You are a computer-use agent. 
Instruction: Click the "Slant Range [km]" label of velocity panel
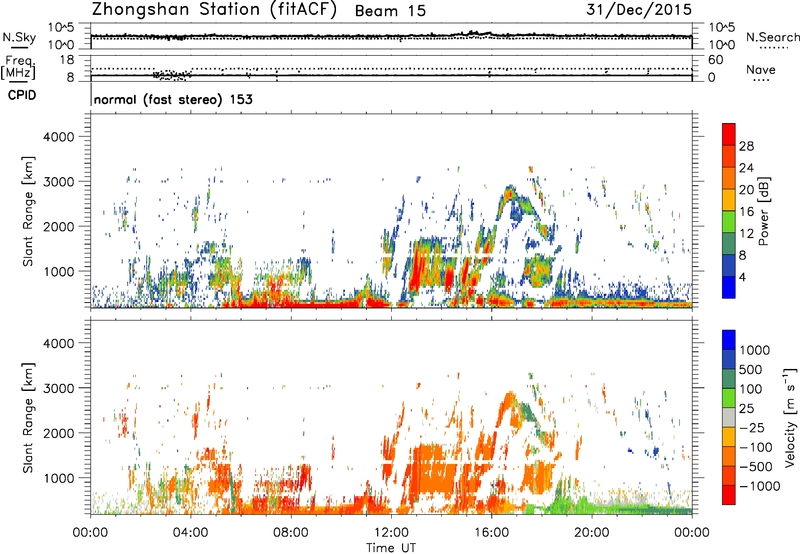[28, 417]
